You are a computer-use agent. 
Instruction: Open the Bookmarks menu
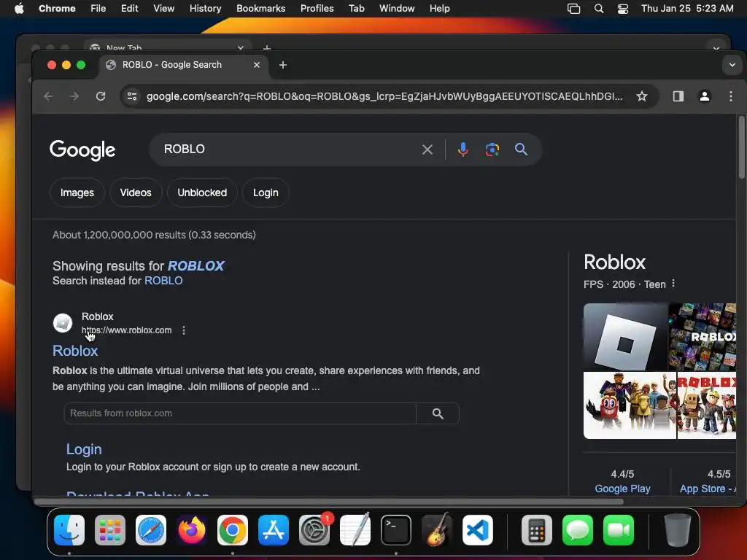pyautogui.click(x=260, y=9)
